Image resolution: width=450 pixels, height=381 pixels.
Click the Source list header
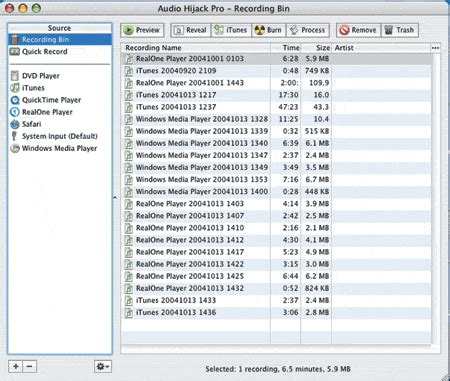click(x=60, y=28)
